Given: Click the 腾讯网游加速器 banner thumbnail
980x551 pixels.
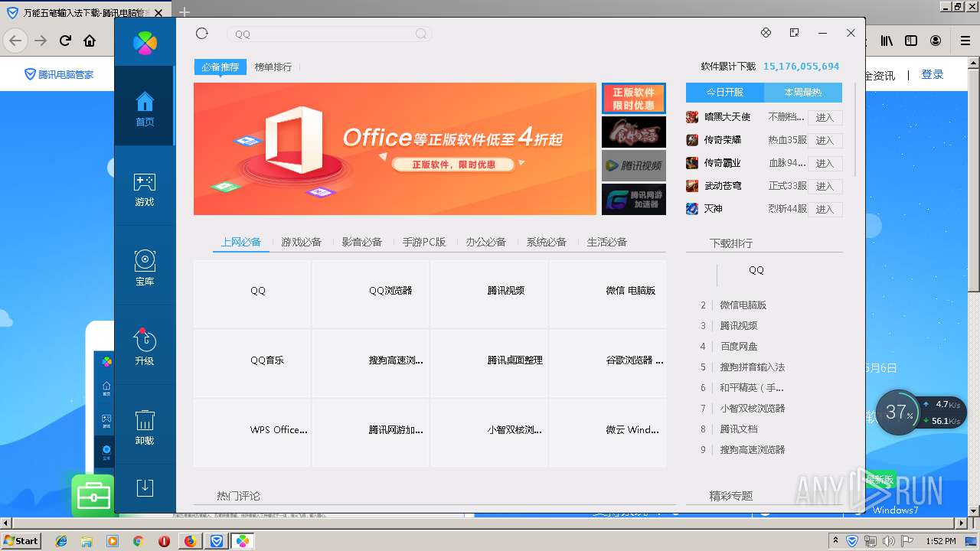Looking at the screenshot, I should pyautogui.click(x=634, y=199).
